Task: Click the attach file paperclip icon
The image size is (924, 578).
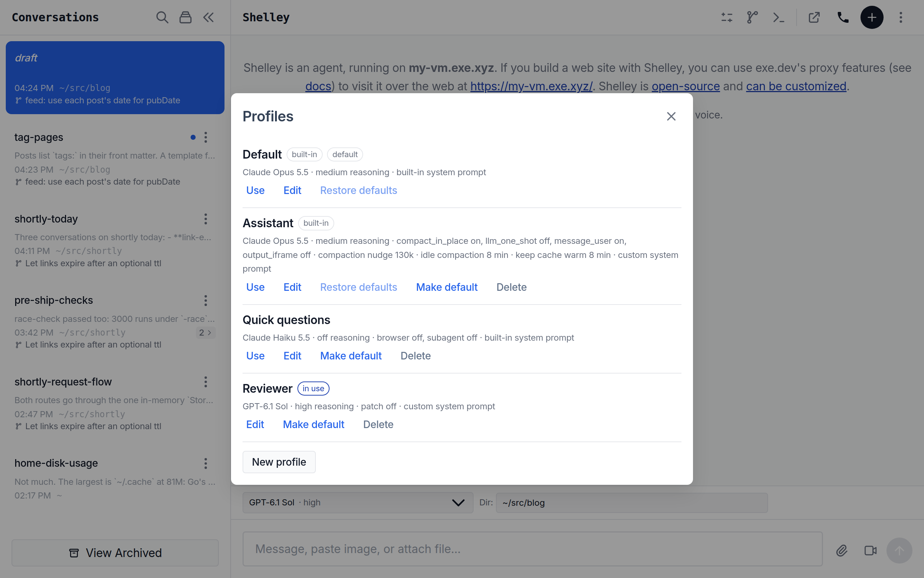Action: [842, 551]
